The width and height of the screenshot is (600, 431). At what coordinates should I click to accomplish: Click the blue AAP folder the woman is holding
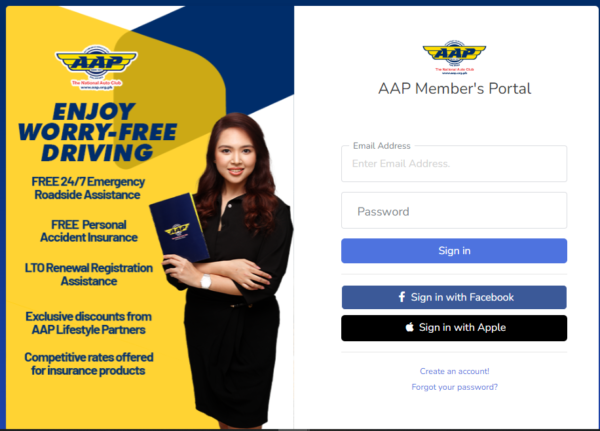178,229
